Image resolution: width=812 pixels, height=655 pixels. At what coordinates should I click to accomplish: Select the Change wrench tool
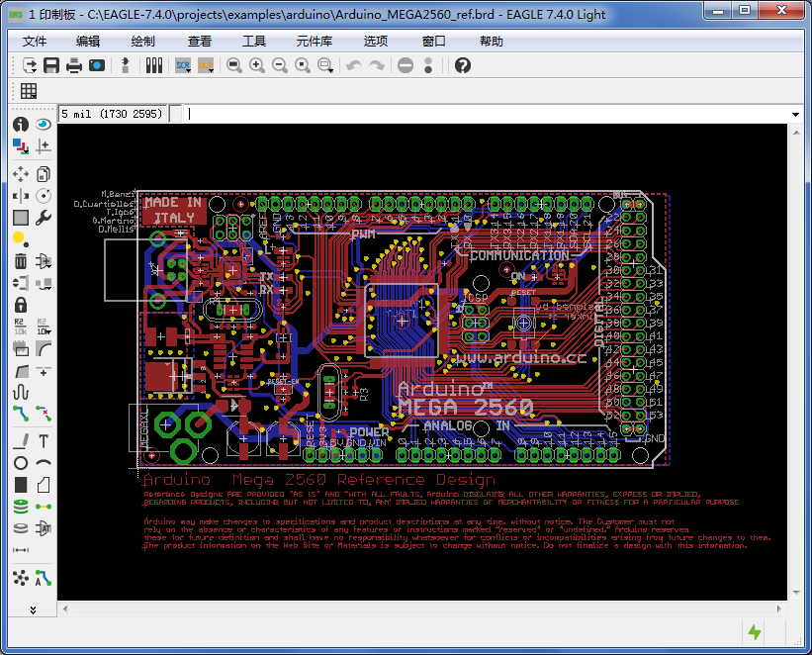(44, 218)
